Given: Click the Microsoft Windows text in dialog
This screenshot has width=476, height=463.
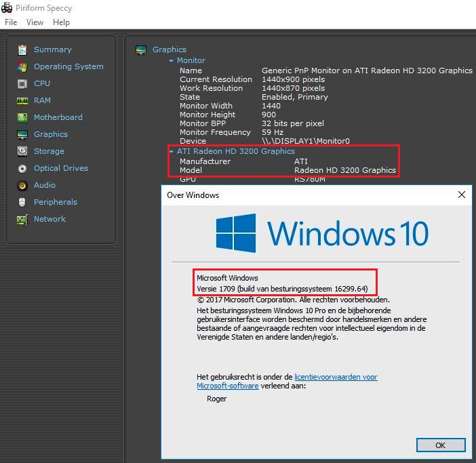Looking at the screenshot, I should tap(227, 278).
